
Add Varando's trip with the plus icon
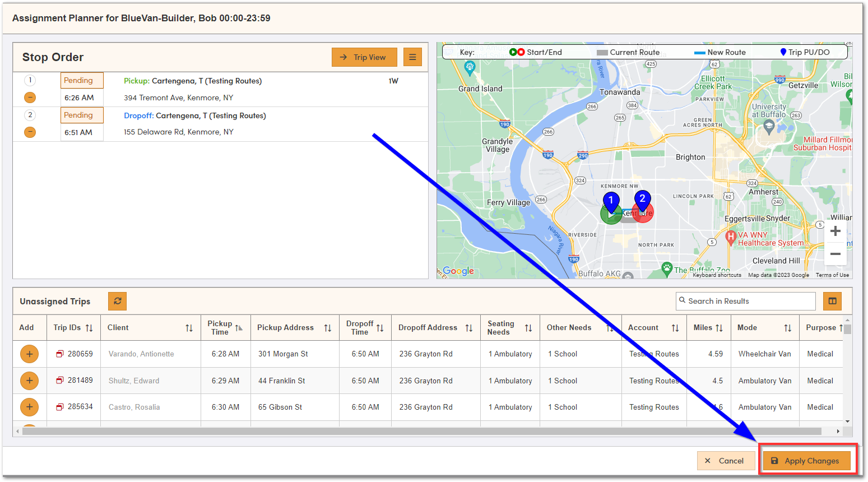pos(29,354)
